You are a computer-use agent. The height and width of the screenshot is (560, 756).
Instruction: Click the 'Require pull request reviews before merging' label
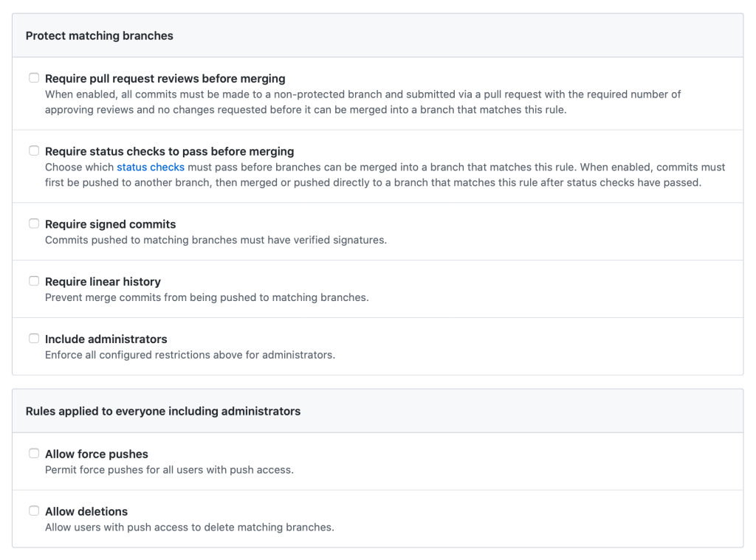click(165, 79)
